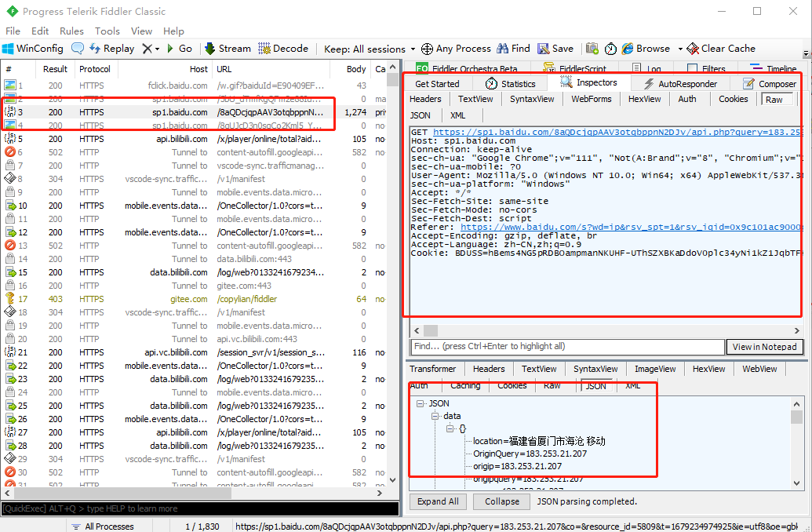Click the camera screenshot toolbar icon
This screenshot has width=812, height=532.
tap(592, 49)
